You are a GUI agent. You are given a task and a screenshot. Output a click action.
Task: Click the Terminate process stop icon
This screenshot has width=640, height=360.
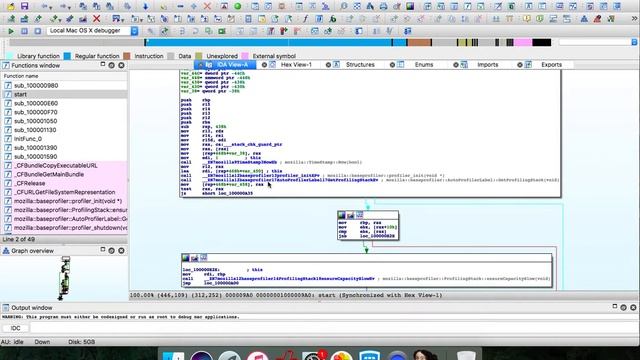(37, 31)
